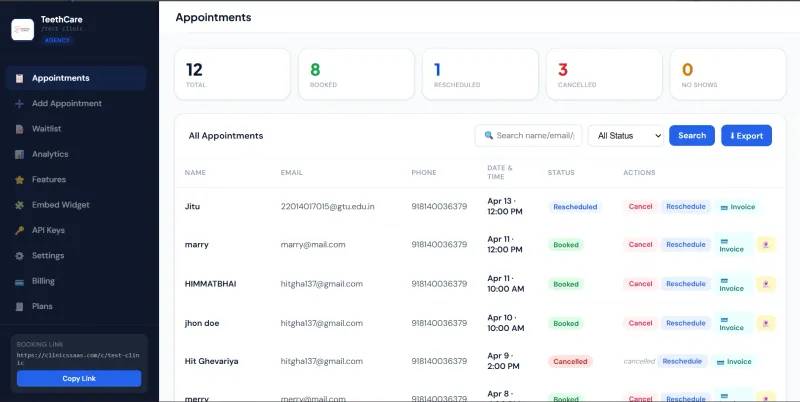800x402 pixels.
Task: Click the 12 Total stat card
Action: click(232, 74)
